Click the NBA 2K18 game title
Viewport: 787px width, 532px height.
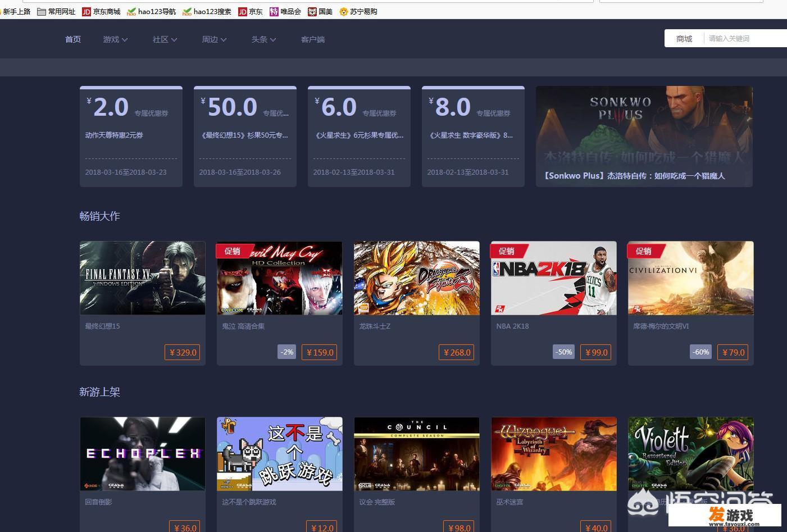coord(512,326)
